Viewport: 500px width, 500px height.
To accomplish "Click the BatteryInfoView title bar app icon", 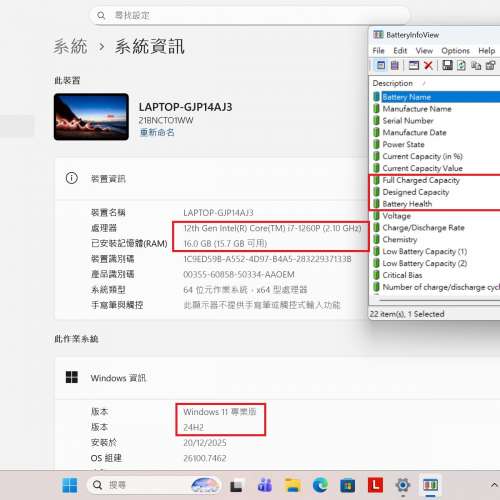I will coord(378,35).
